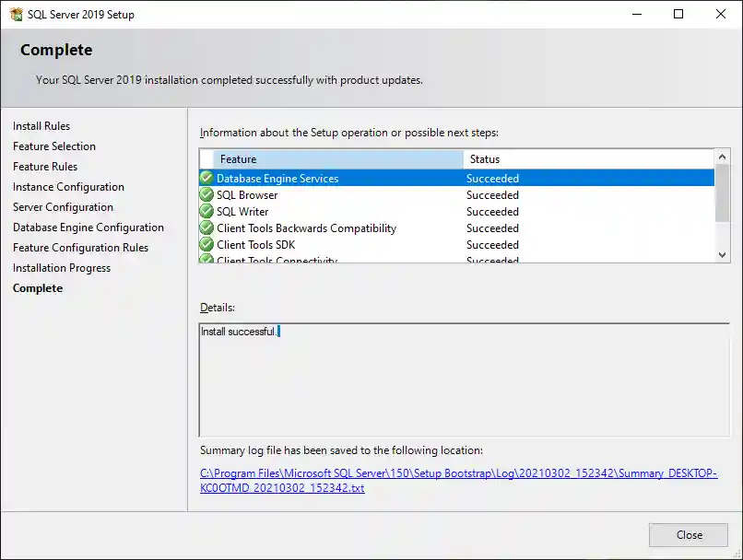The height and width of the screenshot is (560, 743).
Task: Click the checkmark beside Client Tools Backwards Compatibility
Action: [x=206, y=227]
